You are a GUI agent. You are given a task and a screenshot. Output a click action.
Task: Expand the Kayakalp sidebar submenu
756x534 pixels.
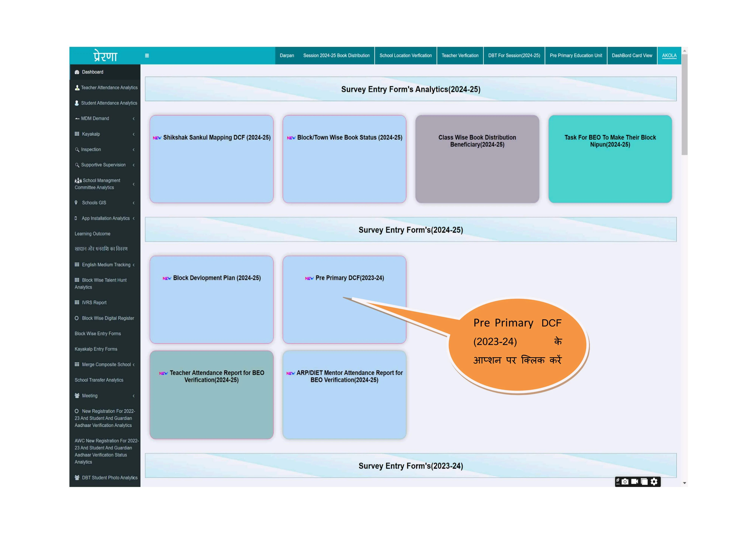click(x=133, y=134)
